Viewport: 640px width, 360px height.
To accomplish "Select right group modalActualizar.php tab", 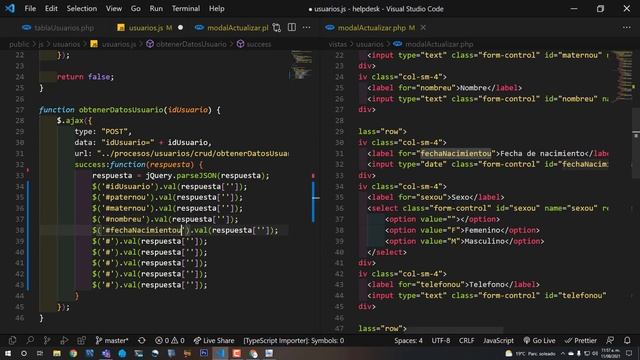I will pos(371,28).
